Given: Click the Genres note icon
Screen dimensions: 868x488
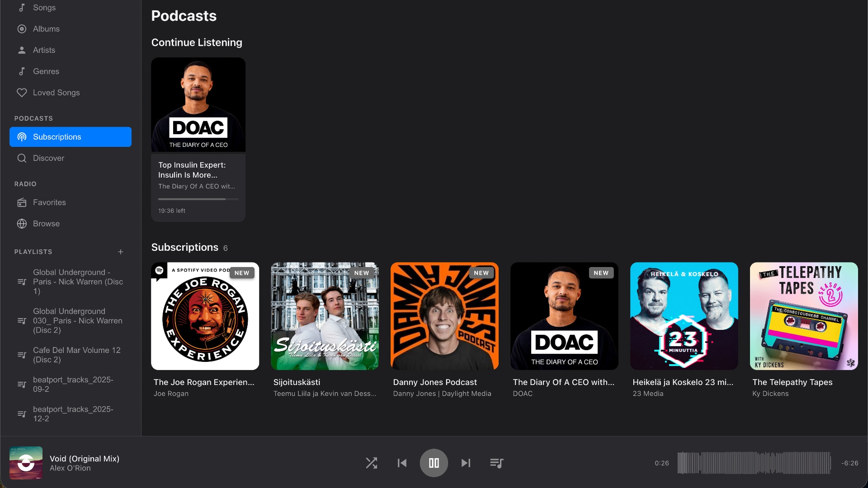Looking at the screenshot, I should [22, 71].
